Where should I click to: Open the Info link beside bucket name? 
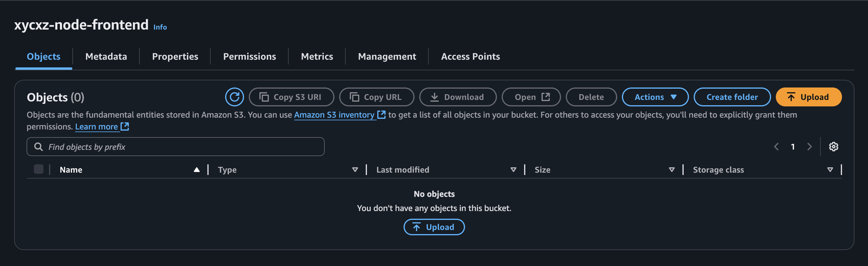coord(160,27)
